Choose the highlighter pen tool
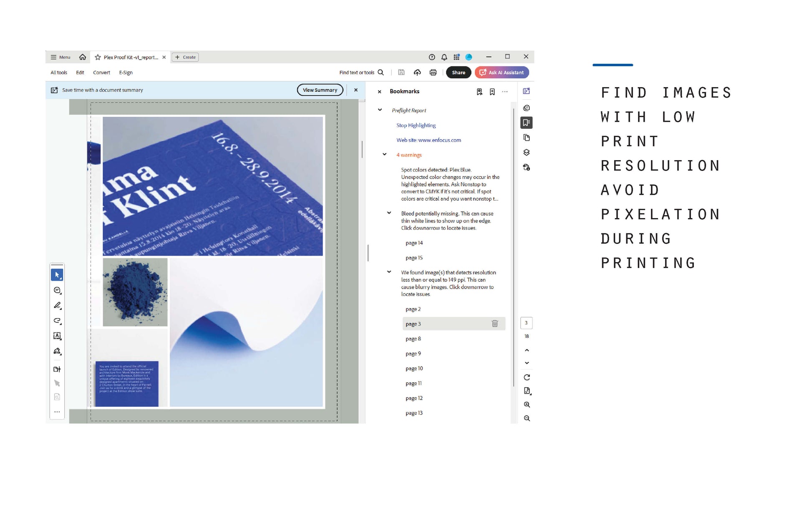812x507 pixels. coord(57,306)
